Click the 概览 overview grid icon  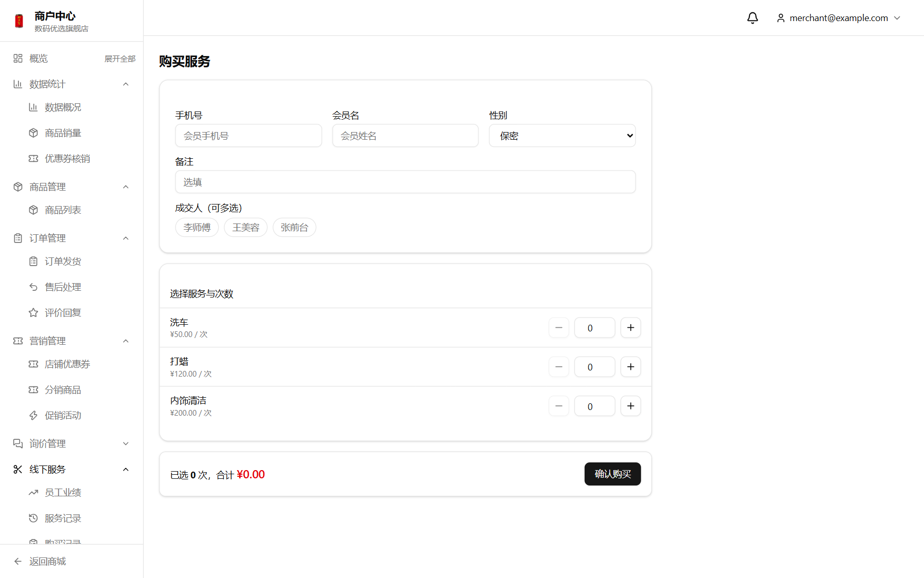[x=18, y=59]
